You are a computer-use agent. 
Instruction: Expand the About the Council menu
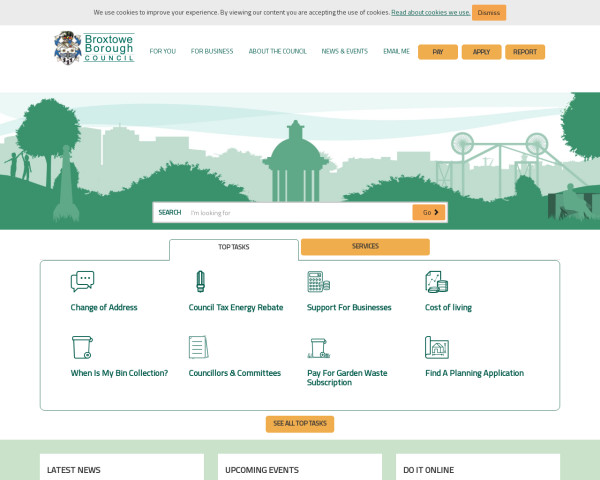pyautogui.click(x=277, y=51)
